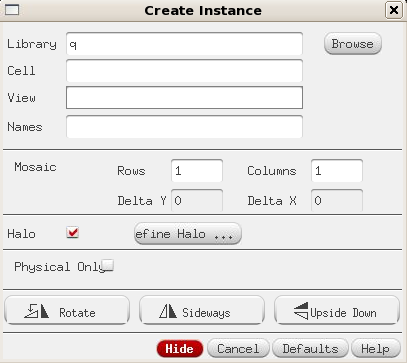Open window menu icon in title bar
The image size is (407, 363).
[12, 10]
